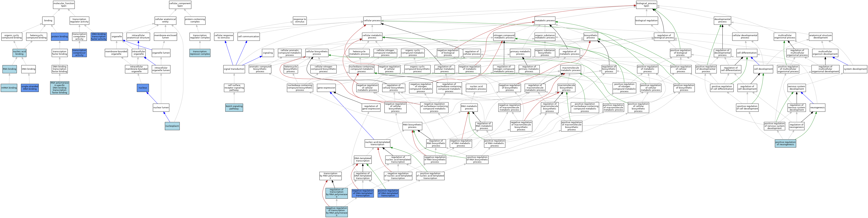Select the 'signal transduction' node
Screen dimensions: 868x218
pyautogui.click(x=234, y=69)
